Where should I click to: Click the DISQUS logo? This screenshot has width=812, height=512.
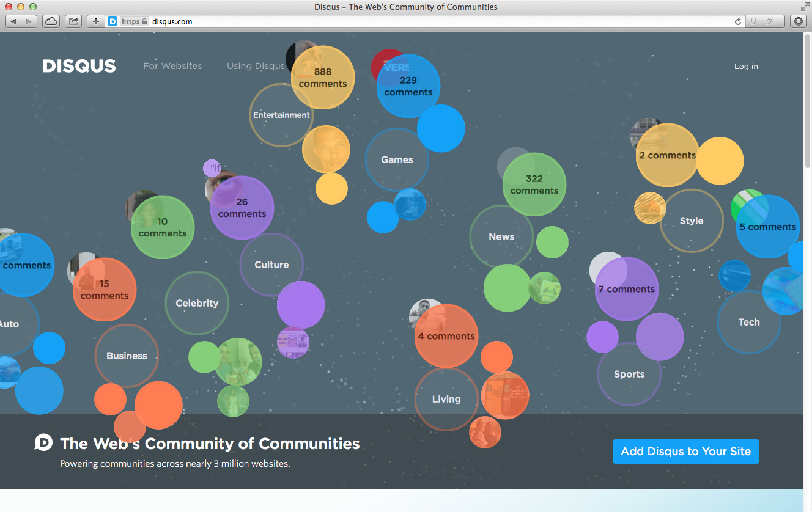pos(79,66)
